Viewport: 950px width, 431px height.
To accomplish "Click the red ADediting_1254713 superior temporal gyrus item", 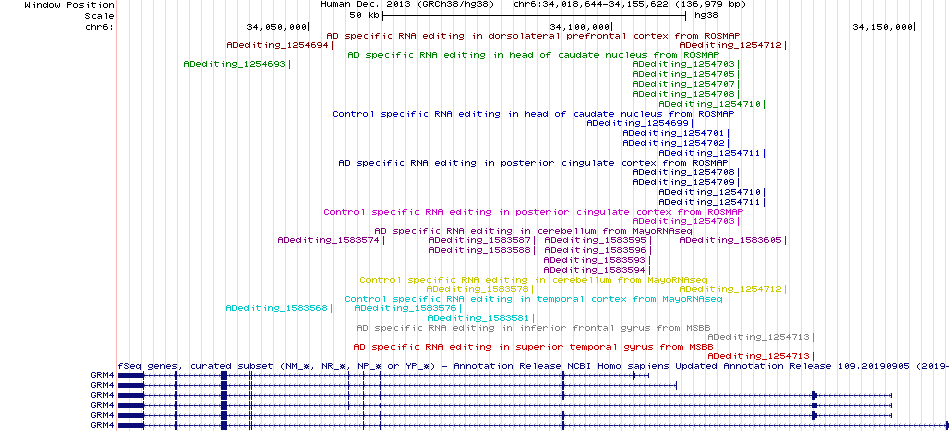I will [761, 356].
